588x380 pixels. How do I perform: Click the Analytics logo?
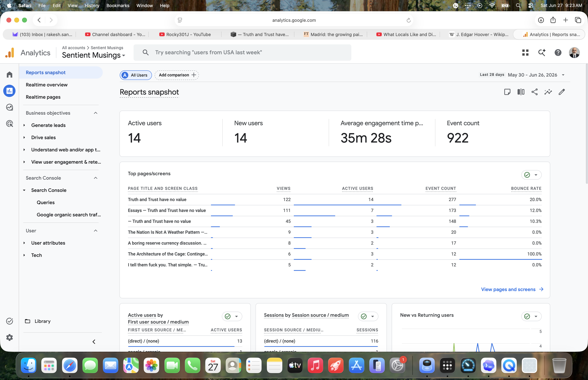tap(10, 53)
